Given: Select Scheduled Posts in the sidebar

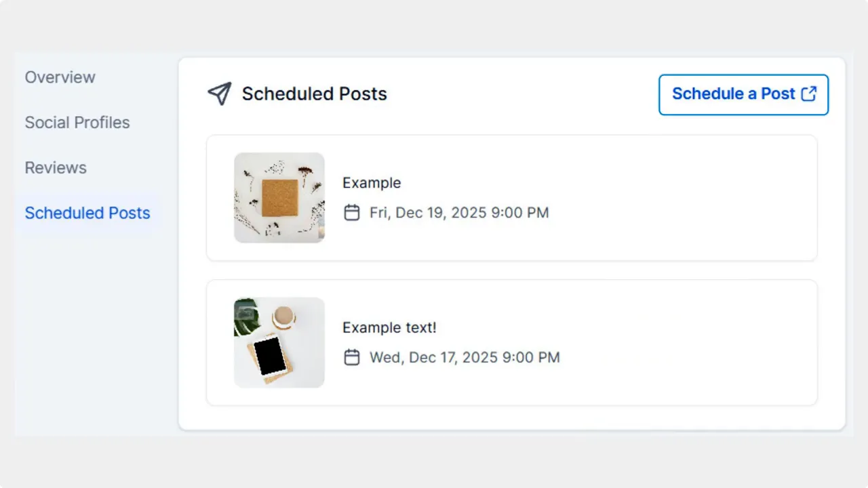Looking at the screenshot, I should 87,213.
